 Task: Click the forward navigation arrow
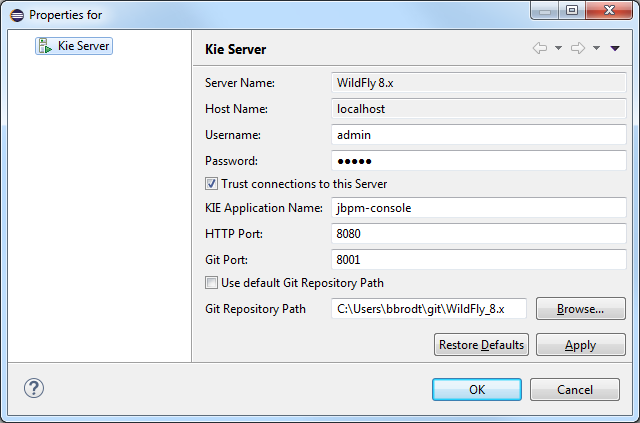(x=577, y=48)
